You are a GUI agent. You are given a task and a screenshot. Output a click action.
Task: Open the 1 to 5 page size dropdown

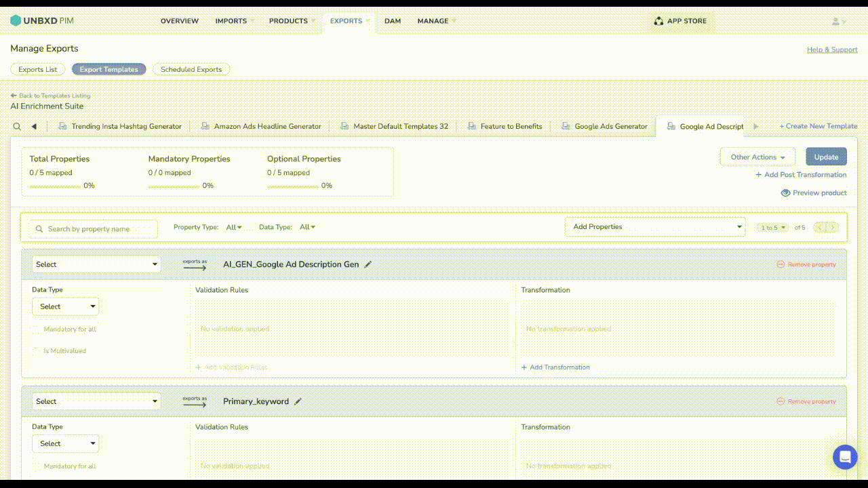[773, 228]
